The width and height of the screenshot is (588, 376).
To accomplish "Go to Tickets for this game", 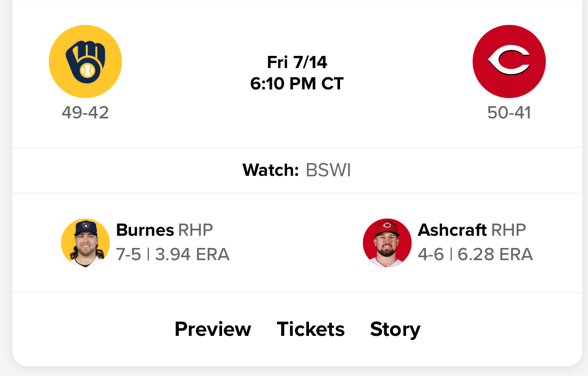I will 311,329.
